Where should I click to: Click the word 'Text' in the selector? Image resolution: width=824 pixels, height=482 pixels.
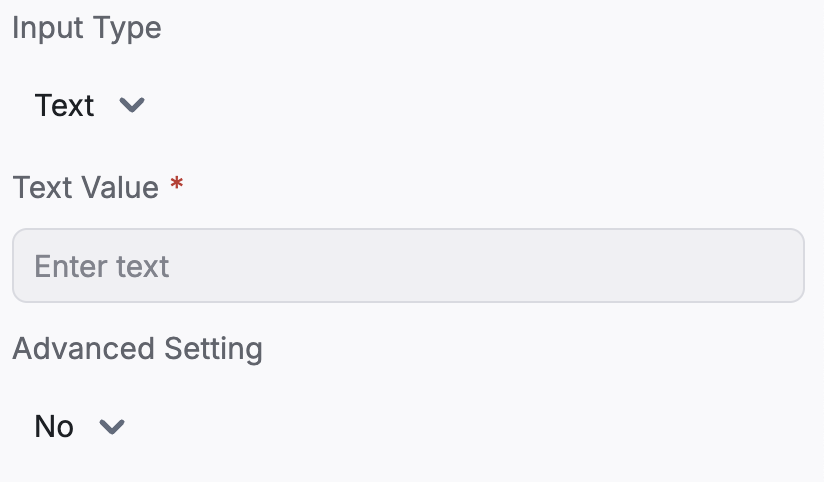point(64,105)
